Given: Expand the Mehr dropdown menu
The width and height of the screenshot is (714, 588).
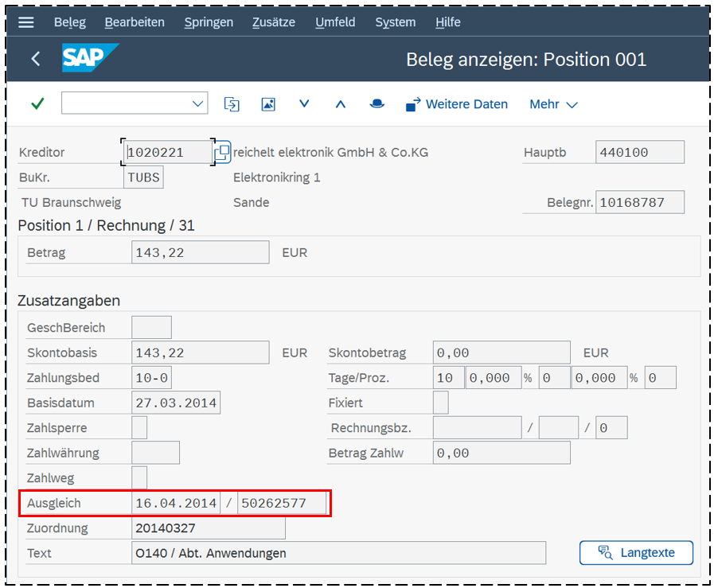Looking at the screenshot, I should pyautogui.click(x=553, y=104).
